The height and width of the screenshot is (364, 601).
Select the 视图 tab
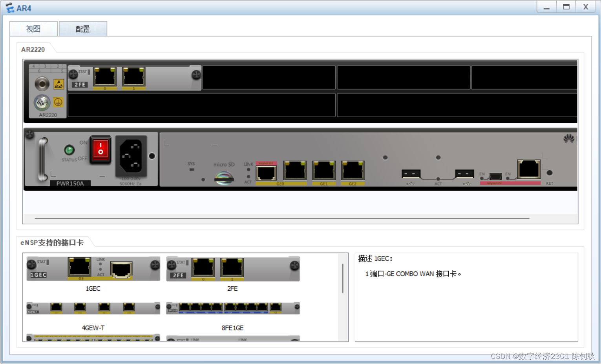pos(33,28)
